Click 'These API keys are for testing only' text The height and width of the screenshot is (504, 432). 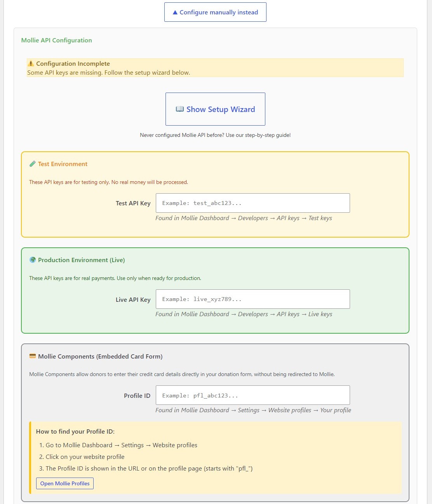pyautogui.click(x=109, y=182)
